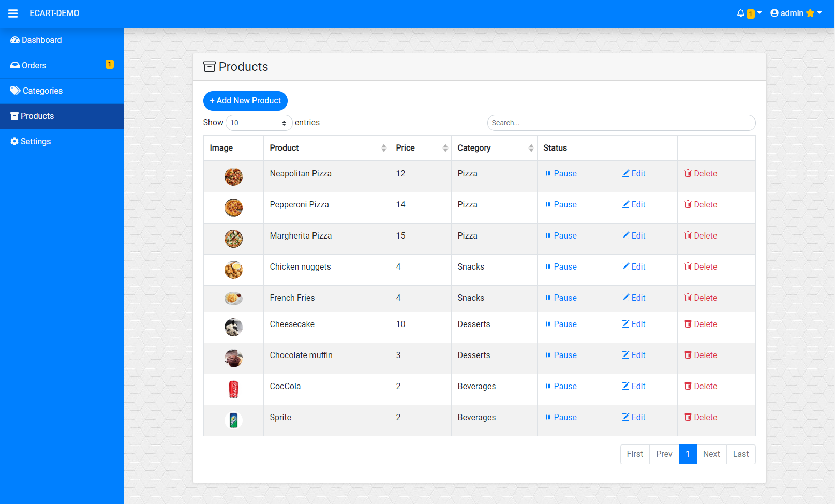Screen dimensions: 835x504
Task: Edit the Chicken nuggets row
Action: pos(633,267)
